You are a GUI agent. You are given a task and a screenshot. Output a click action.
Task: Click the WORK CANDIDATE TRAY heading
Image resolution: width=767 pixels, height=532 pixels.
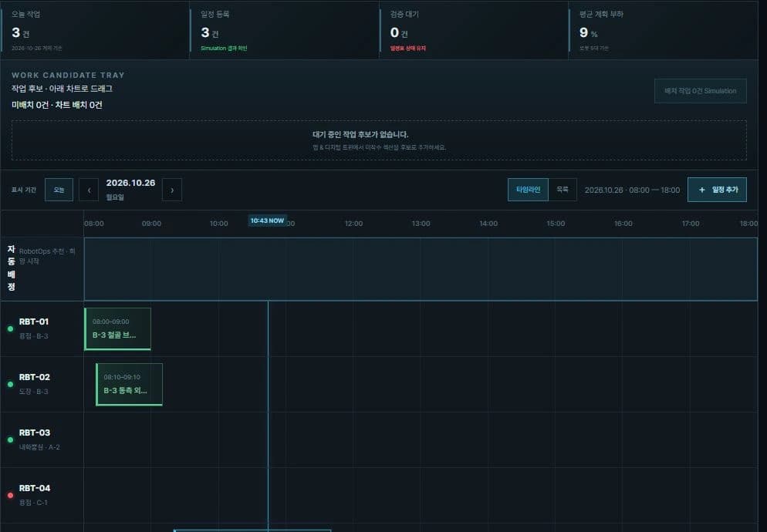point(68,76)
